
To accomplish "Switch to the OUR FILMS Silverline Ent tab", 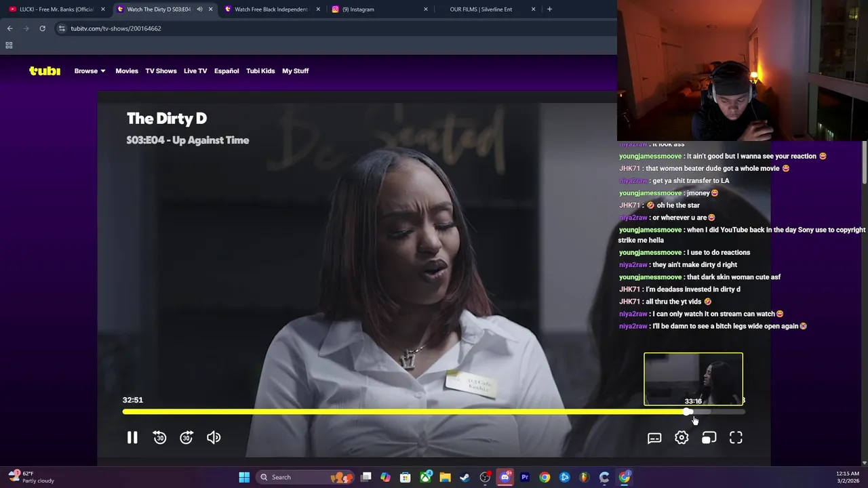I will 481,9.
